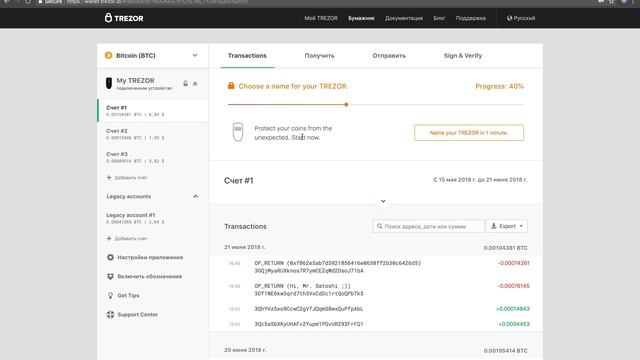Image resolution: width=640 pixels, height=360 pixels.
Task: Click the Dropbox labeling icon
Action: [110, 276]
